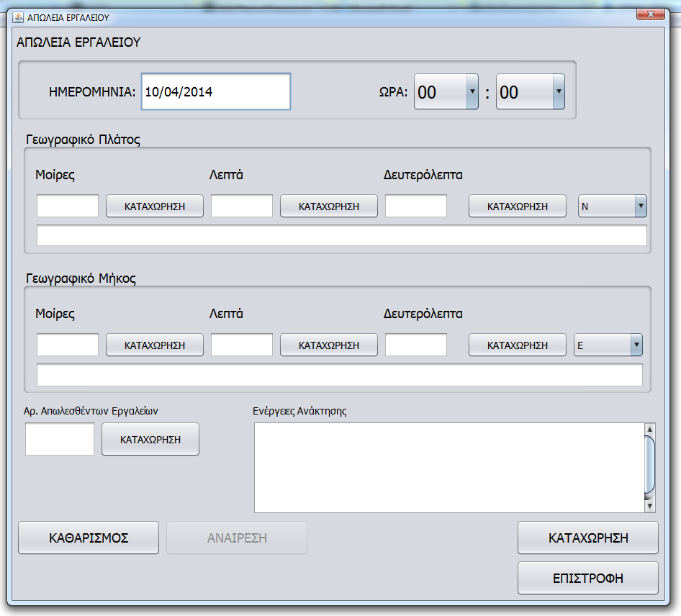681x616 pixels.
Task: Click the longitude Δευτερόλεπτα input field
Action: [x=416, y=345]
